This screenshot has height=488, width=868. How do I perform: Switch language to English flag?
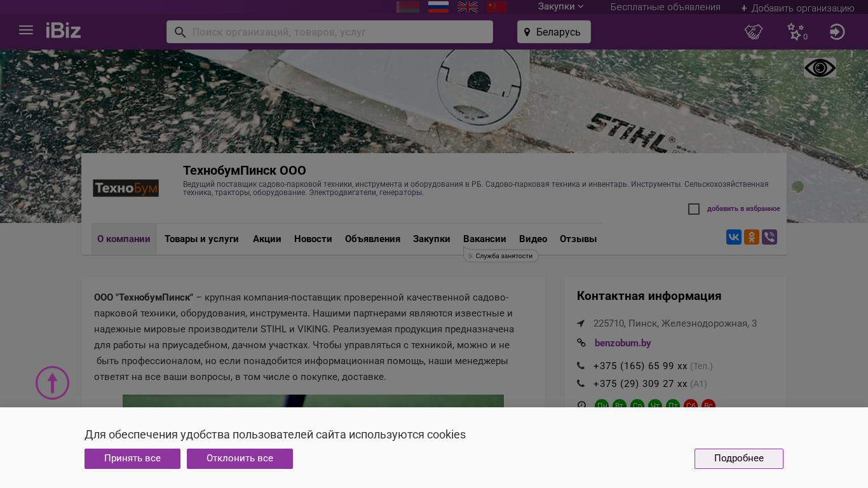[468, 7]
